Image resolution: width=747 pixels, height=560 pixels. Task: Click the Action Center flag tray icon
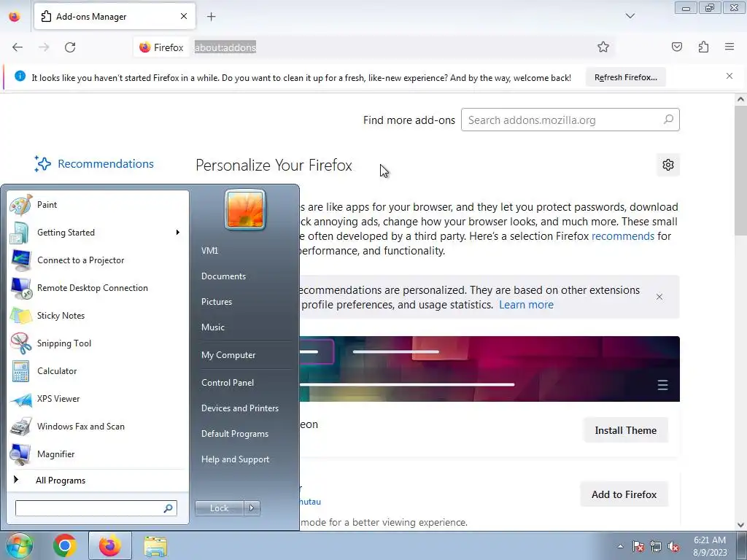638,546
